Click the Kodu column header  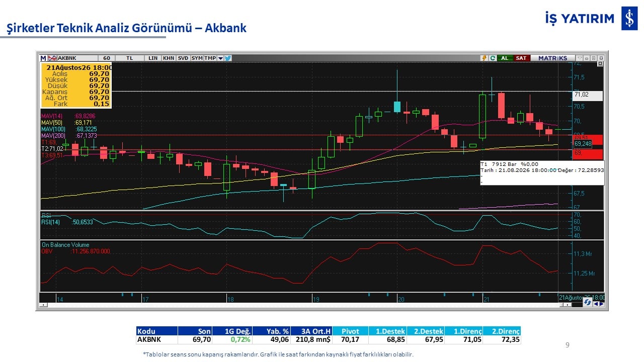[x=157, y=331]
